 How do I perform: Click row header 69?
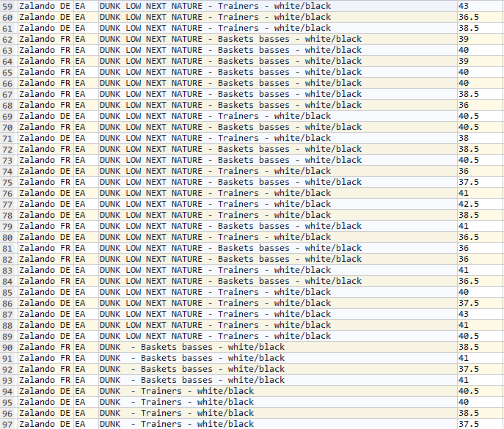click(x=9, y=116)
